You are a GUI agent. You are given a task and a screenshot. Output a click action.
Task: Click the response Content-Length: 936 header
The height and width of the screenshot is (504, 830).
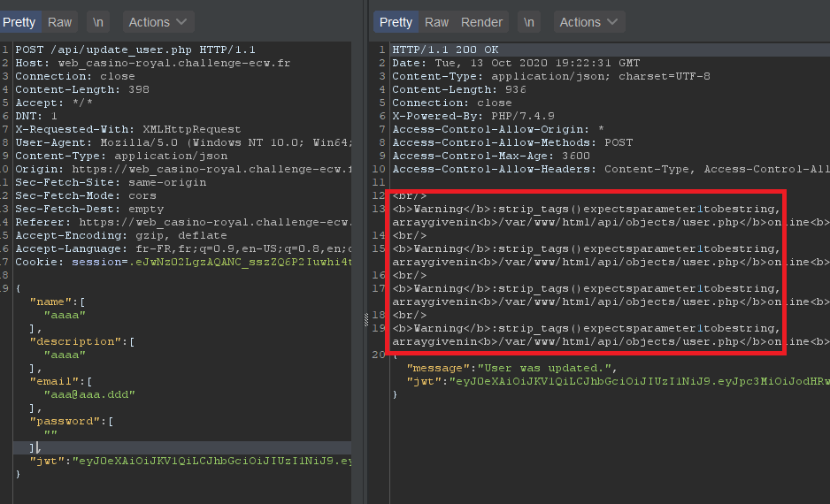(459, 89)
